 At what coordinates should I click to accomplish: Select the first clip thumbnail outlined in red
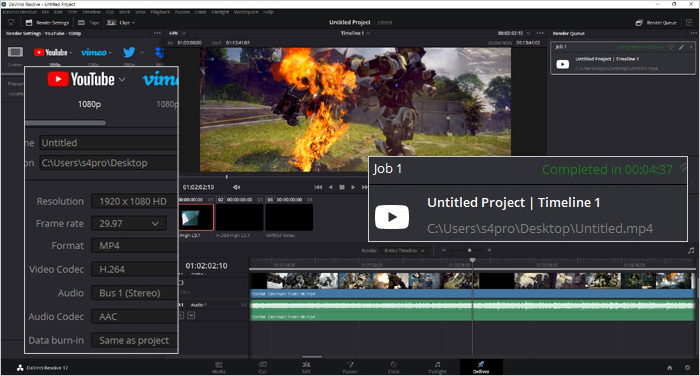pyautogui.click(x=196, y=217)
